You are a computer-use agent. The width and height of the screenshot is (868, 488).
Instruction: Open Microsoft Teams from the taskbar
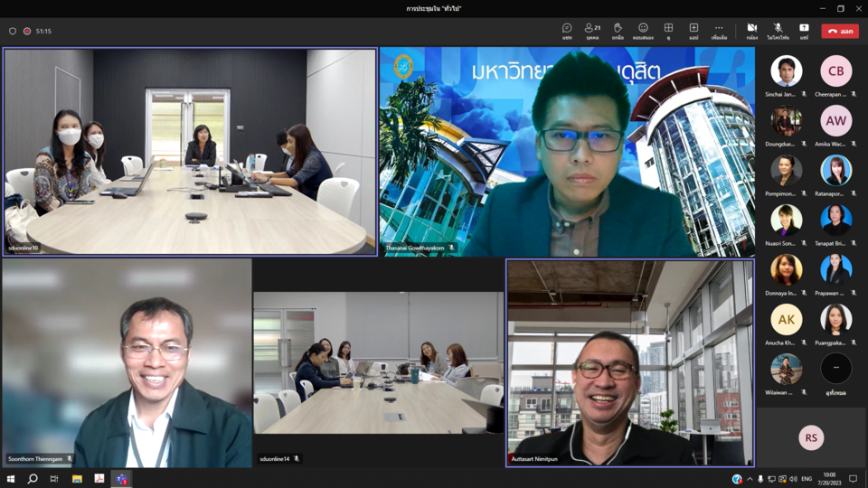point(121,479)
